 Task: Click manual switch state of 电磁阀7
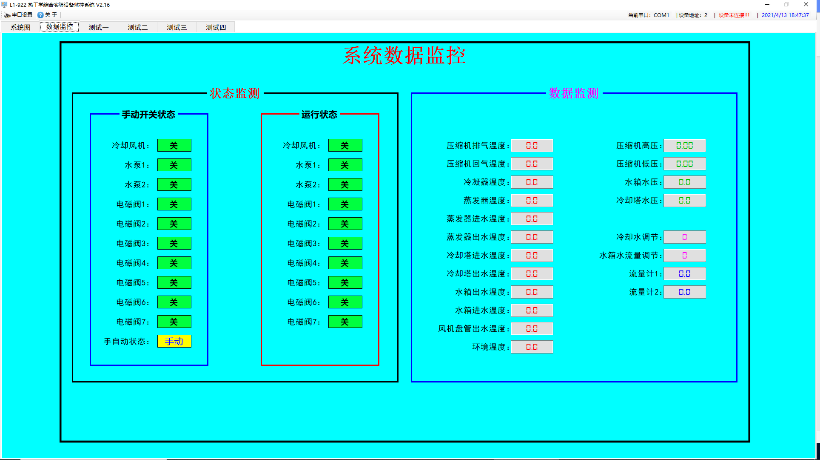(x=173, y=321)
